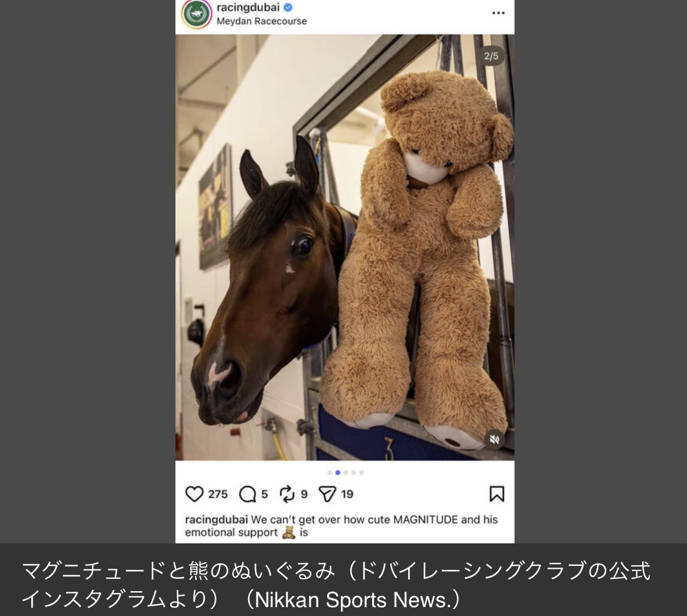This screenshot has width=687, height=616.
Task: Open the racingdubai name in the caption
Action: [216, 520]
